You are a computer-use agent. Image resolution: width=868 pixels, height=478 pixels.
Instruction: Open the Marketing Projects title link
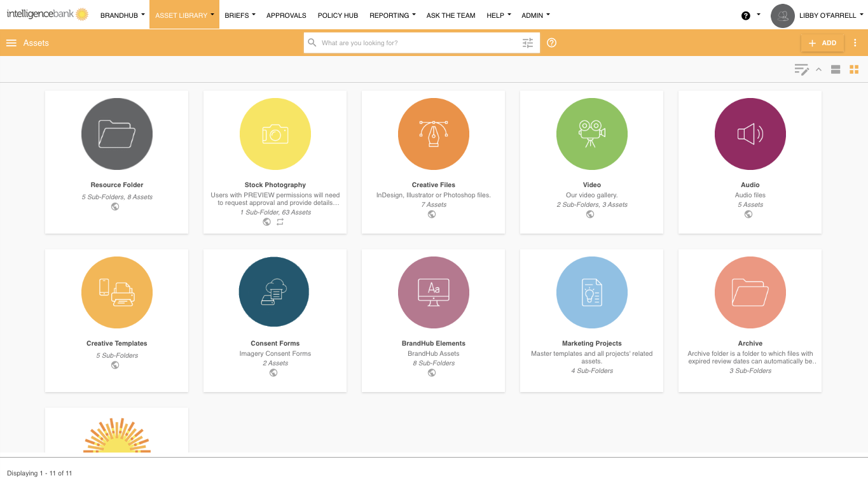(592, 344)
